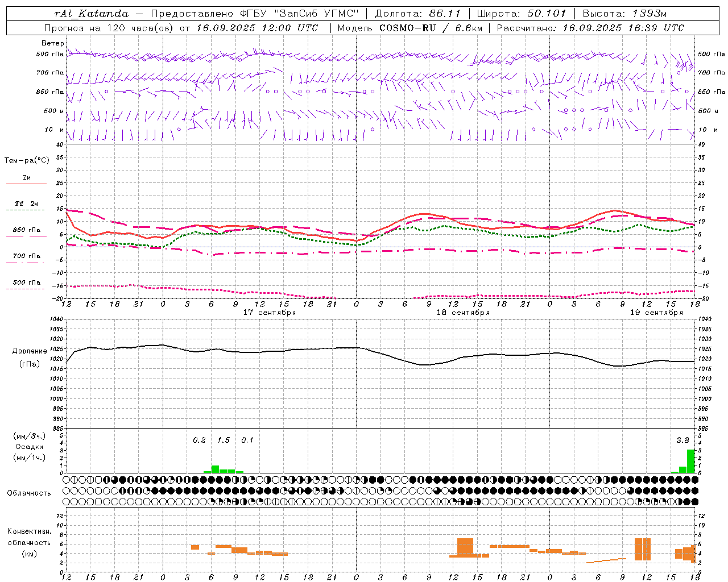The image size is (728, 582).
Task: Click the Рассчитано label in the header
Action: click(527, 28)
